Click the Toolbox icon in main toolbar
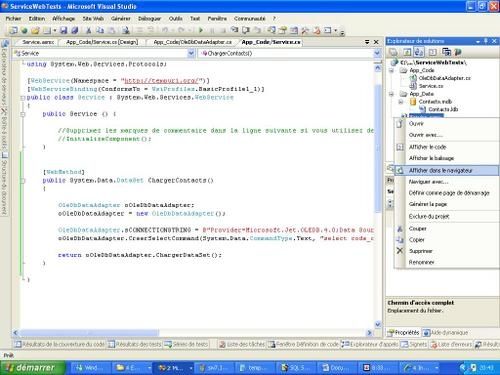 pyautogui.click(x=305, y=31)
